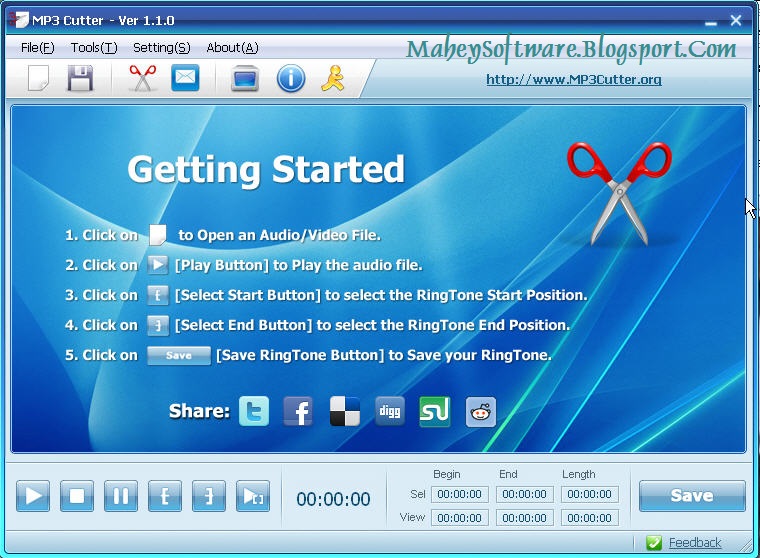Click the large 00:00:00 playback time display
760x558 pixels.
[333, 499]
